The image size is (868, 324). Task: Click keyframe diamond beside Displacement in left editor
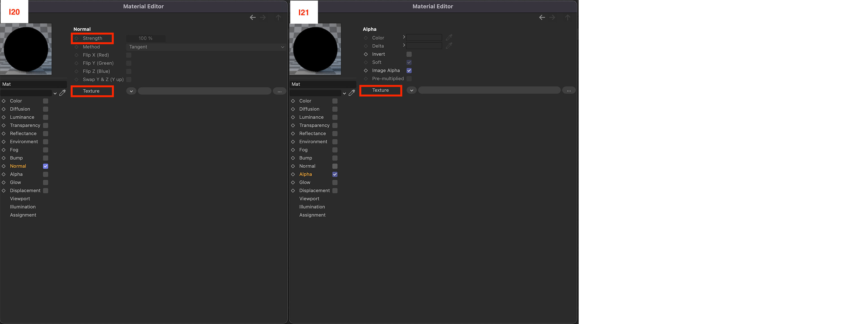[4, 191]
